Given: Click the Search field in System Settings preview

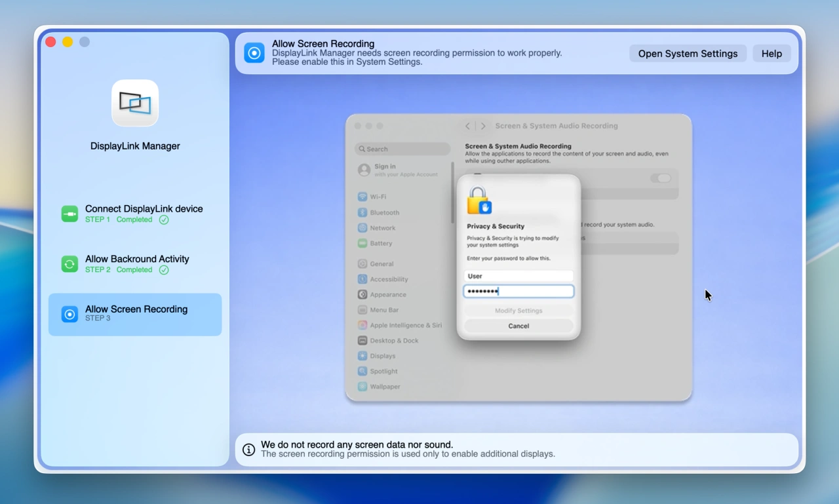Looking at the screenshot, I should pyautogui.click(x=402, y=149).
